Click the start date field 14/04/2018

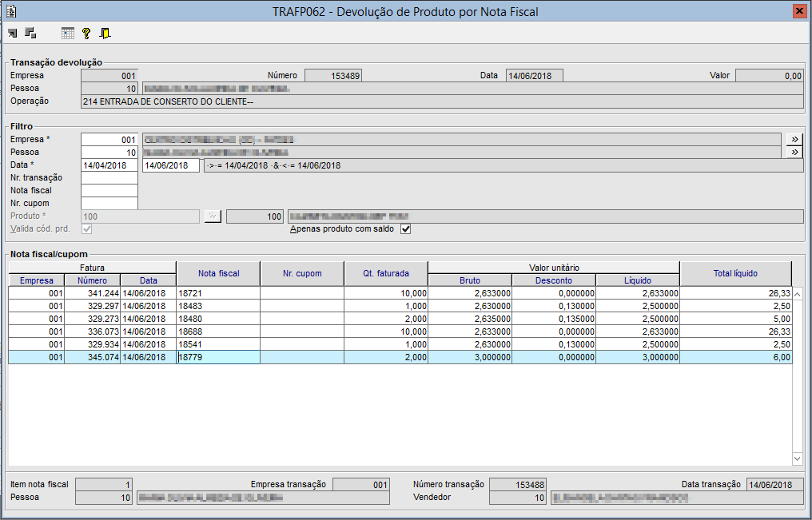click(109, 165)
